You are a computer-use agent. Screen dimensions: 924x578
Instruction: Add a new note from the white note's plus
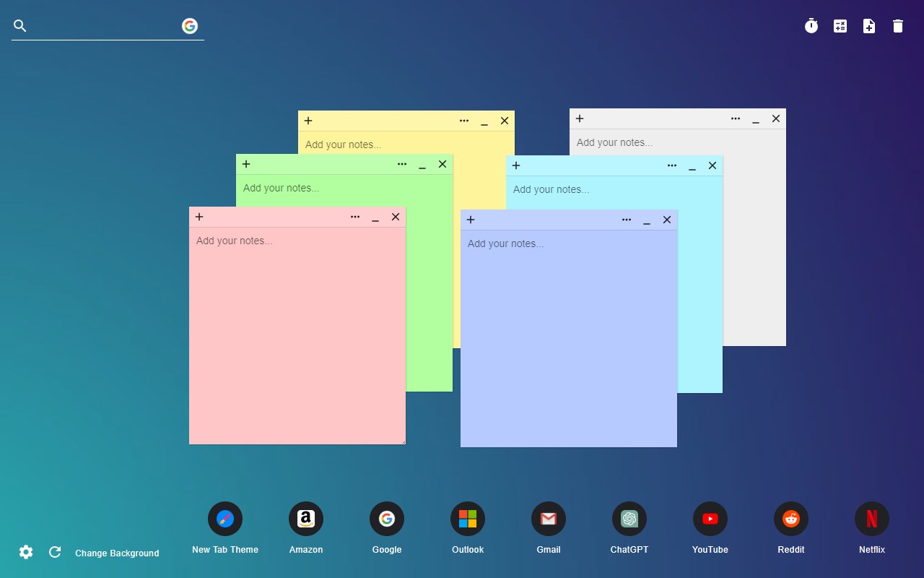tap(580, 118)
